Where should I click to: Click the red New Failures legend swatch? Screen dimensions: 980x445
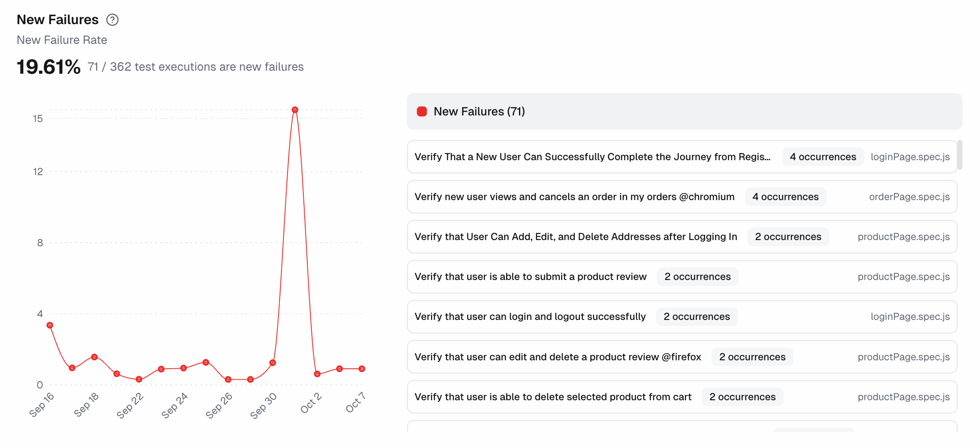(x=422, y=111)
